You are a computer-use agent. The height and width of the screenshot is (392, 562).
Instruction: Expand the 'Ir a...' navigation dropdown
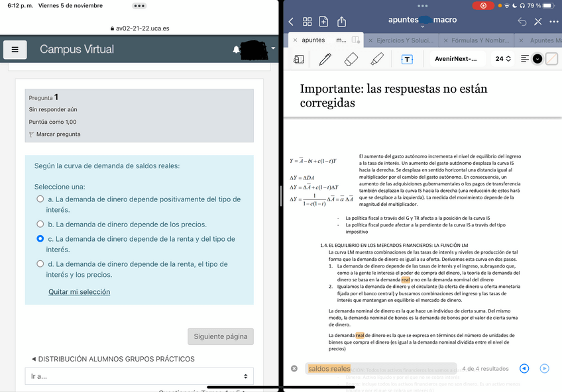coord(139,376)
